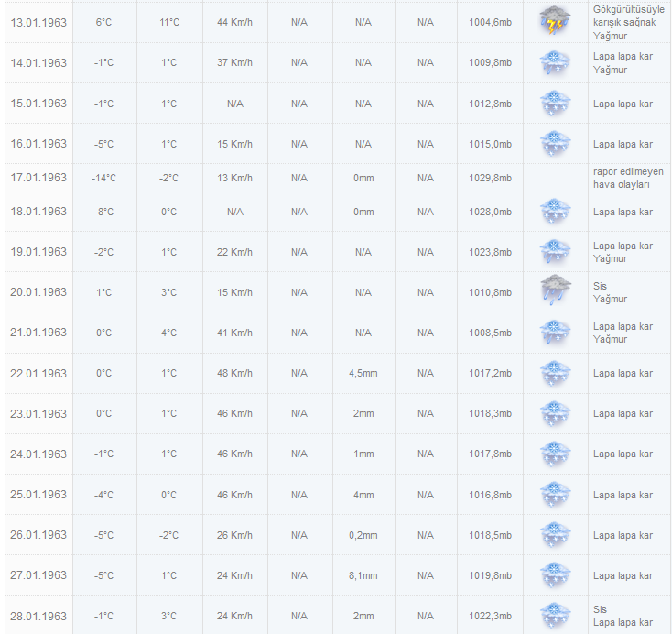The image size is (672, 634).
Task: Click pressure value 1022,3mb
Action: 491,616
